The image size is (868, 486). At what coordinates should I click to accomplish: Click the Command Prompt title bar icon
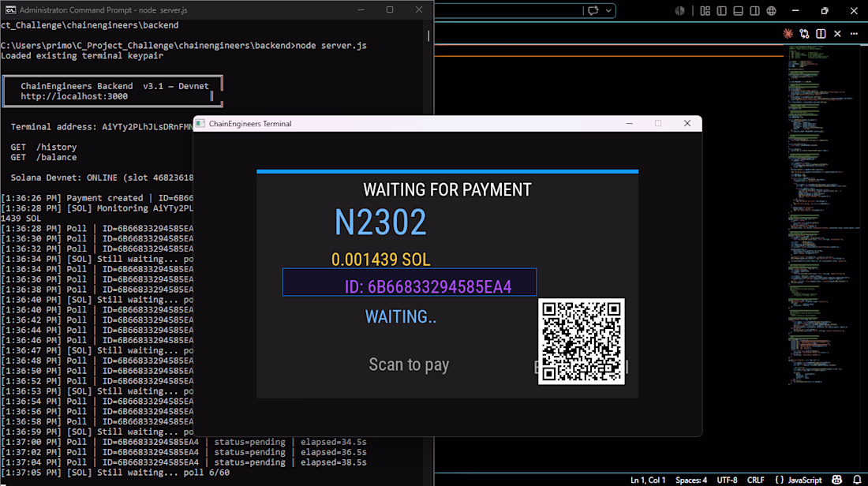pos(10,10)
